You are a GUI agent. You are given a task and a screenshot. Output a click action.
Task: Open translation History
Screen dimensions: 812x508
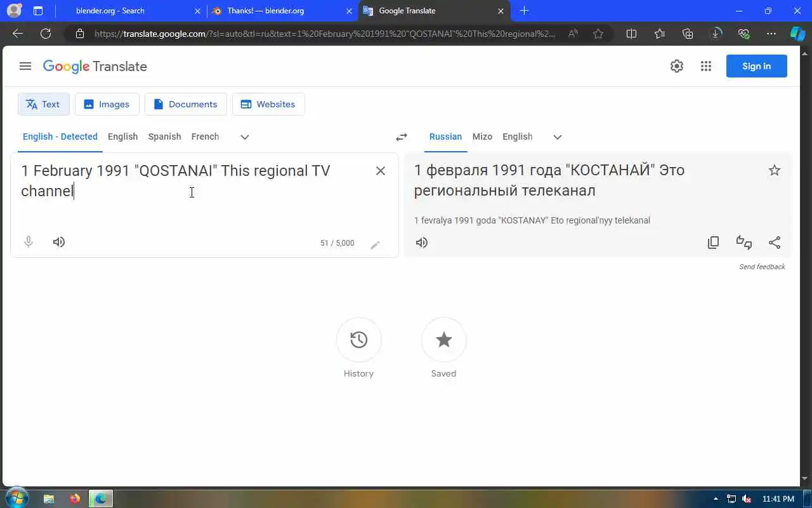click(359, 340)
